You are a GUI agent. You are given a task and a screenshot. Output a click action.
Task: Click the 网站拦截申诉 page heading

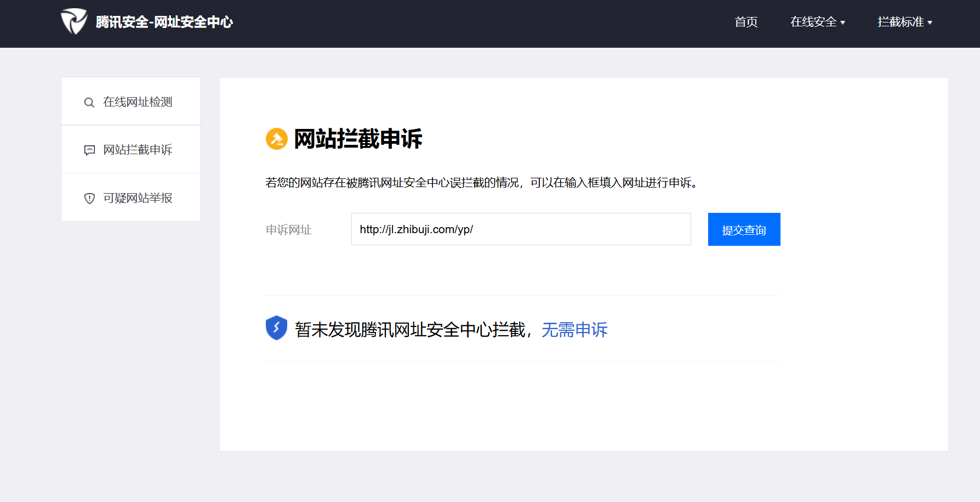point(358,139)
